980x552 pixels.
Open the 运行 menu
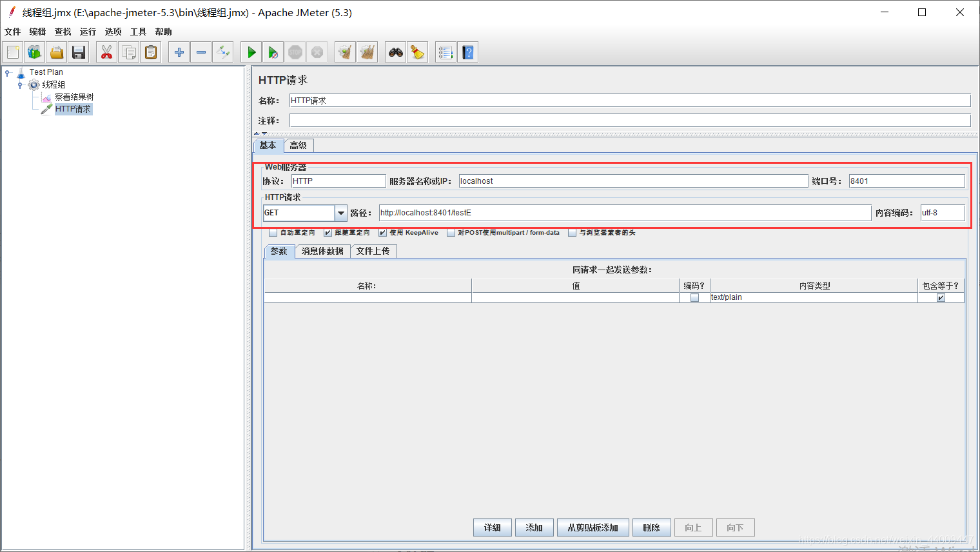click(88, 32)
